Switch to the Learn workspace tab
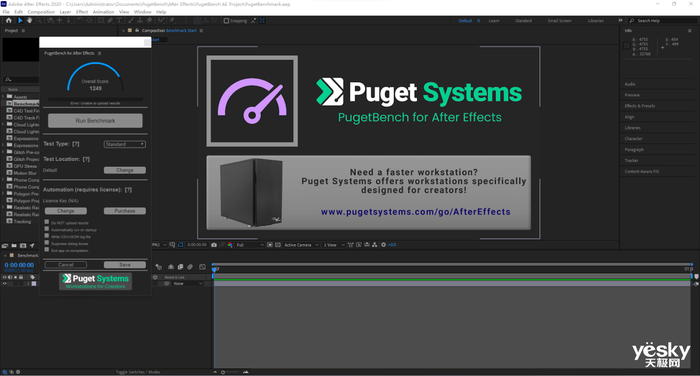This screenshot has width=700, height=376. pyautogui.click(x=494, y=21)
